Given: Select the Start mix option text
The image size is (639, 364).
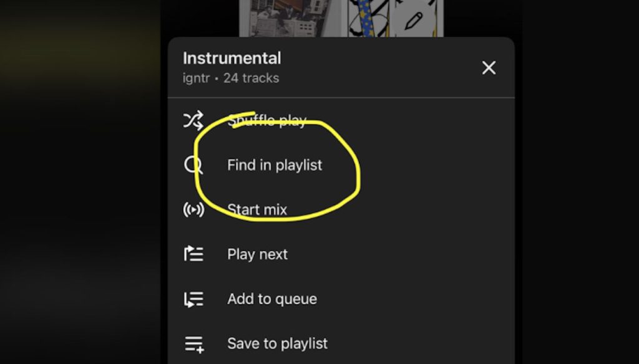Looking at the screenshot, I should (x=257, y=209).
